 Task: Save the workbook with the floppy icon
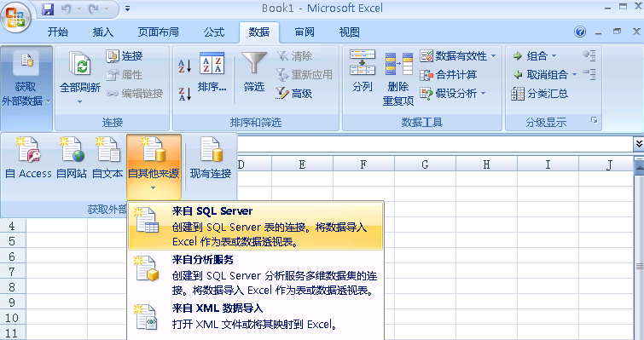click(x=48, y=9)
